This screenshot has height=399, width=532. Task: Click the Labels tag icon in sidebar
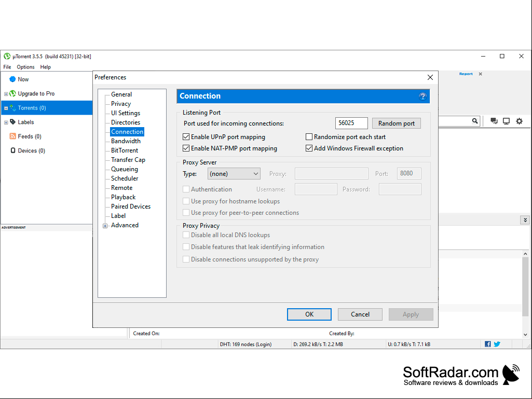click(x=12, y=122)
